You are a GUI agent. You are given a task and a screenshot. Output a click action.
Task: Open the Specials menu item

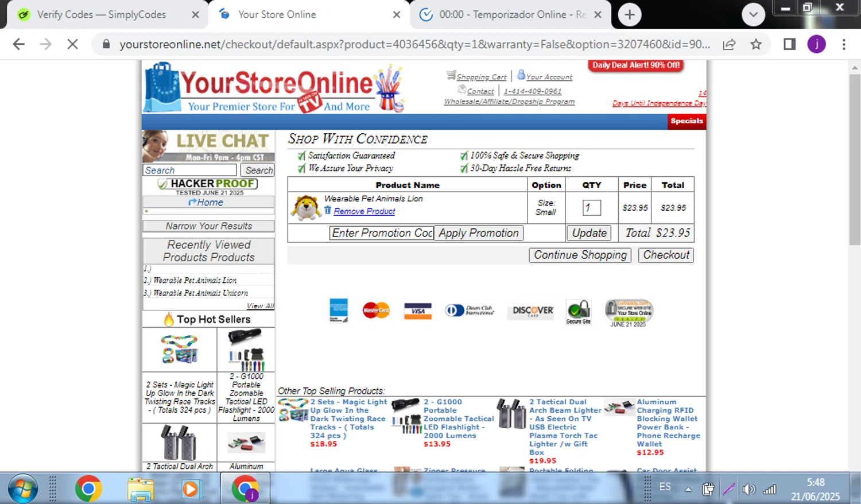(x=687, y=121)
